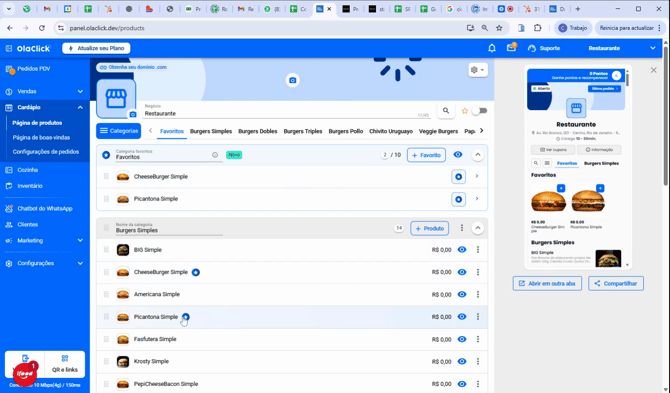Collapse the Burgers Simples category
This screenshot has width=670, height=393.
478,228
